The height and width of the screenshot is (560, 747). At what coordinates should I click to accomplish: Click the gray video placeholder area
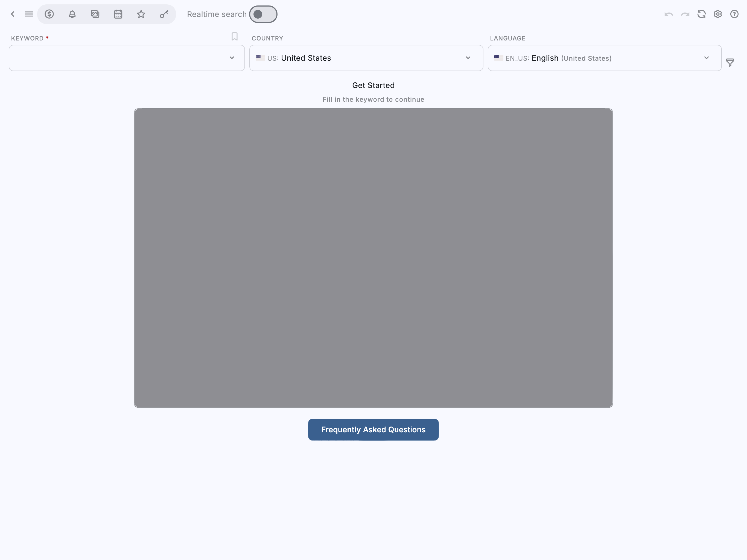point(373,258)
